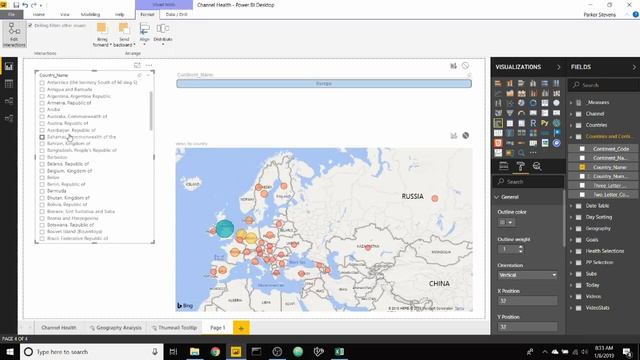Open the Model view in left sidebar
Viewport: 640px width, 360px height.
(x=9, y=101)
